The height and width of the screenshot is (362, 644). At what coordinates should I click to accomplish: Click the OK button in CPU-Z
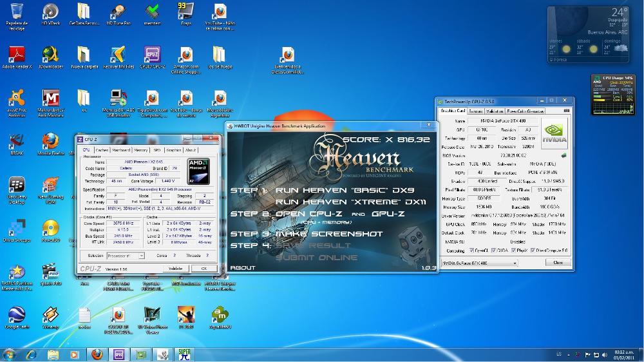[x=204, y=269]
